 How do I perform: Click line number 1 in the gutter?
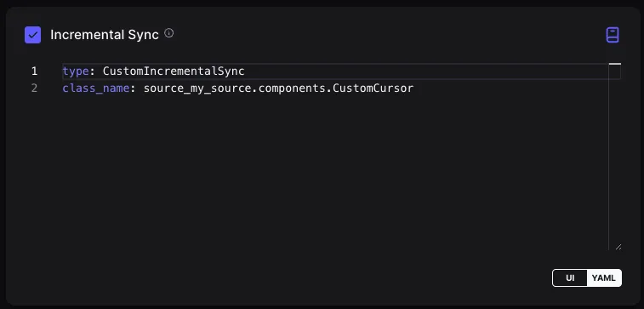pos(34,72)
